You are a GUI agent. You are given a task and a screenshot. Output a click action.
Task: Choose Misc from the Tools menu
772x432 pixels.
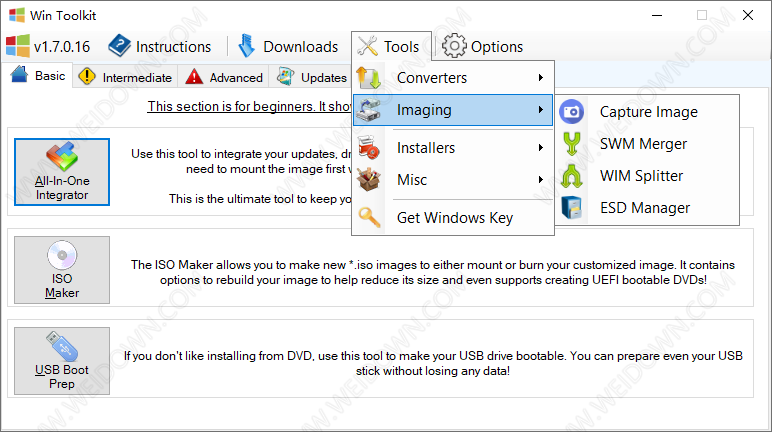pyautogui.click(x=453, y=180)
